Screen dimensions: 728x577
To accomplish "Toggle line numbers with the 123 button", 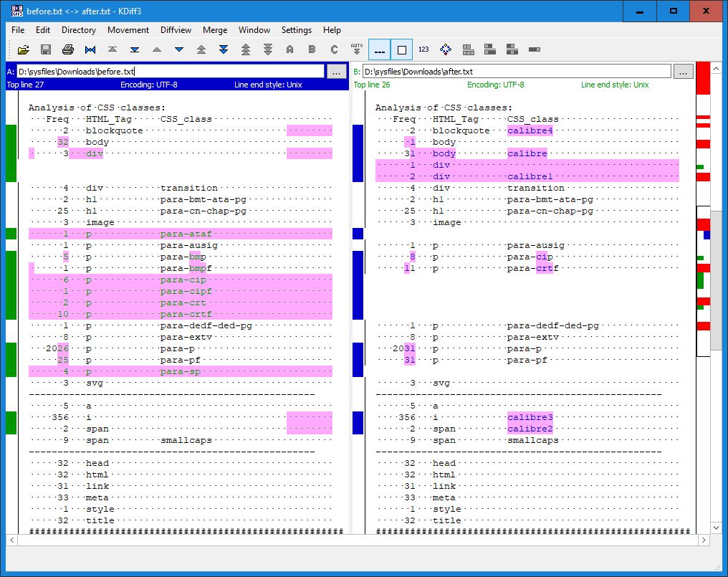I will point(423,49).
